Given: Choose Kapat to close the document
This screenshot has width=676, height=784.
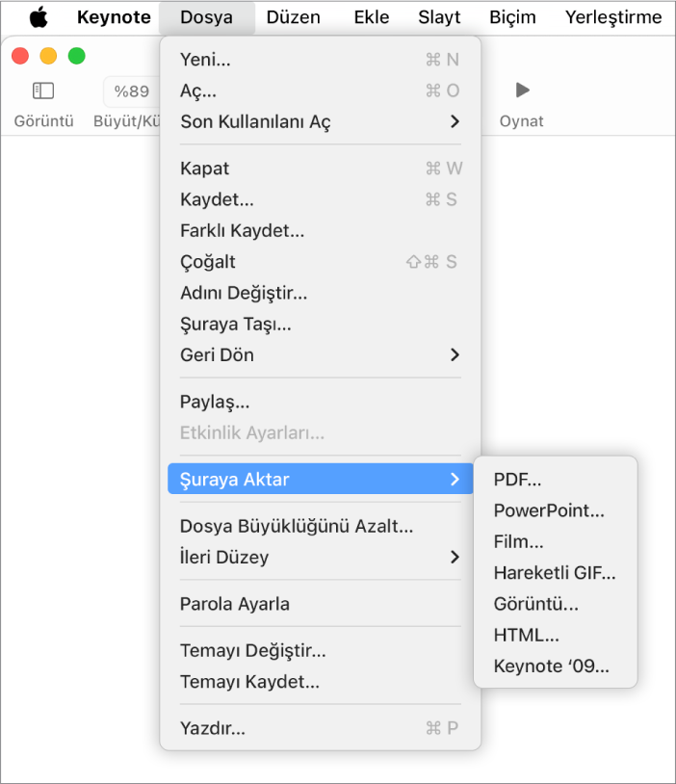Looking at the screenshot, I should 321,169.
